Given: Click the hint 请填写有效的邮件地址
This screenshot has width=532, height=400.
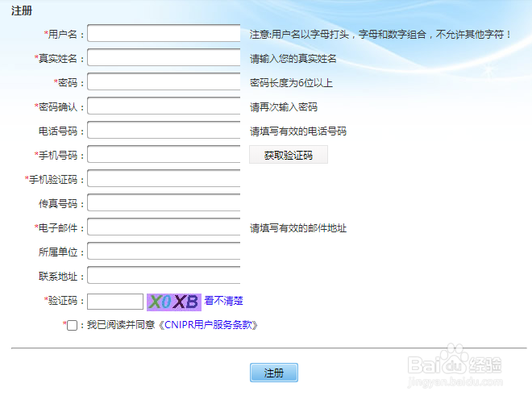Looking at the screenshot, I should pyautogui.click(x=298, y=228).
